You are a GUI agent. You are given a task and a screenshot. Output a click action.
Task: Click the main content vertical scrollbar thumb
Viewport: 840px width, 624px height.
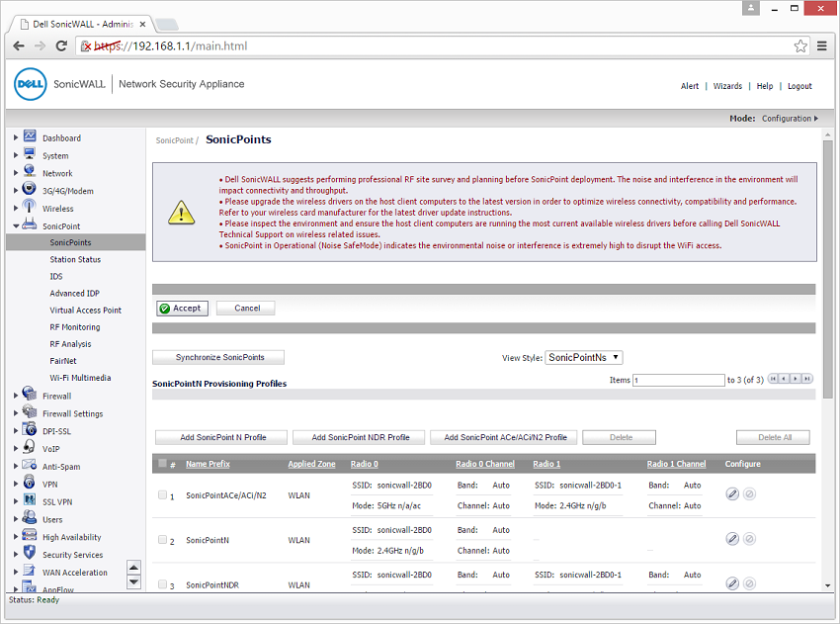[828, 269]
